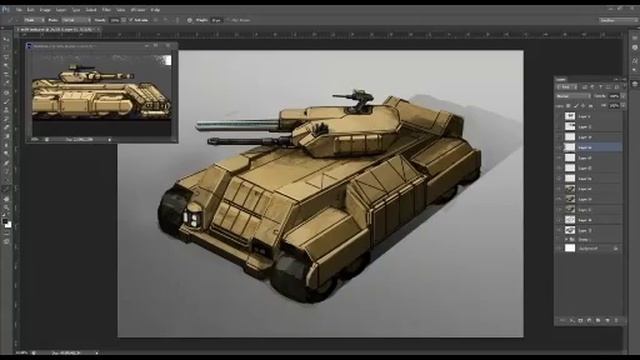The width and height of the screenshot is (640, 360).
Task: Click foreground color swatch
Action: 5,222
